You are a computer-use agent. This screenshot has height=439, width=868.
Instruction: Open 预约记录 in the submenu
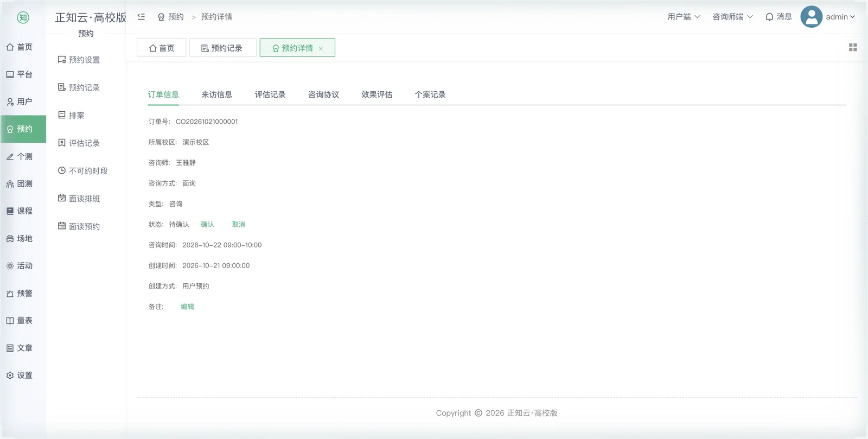[x=79, y=87]
